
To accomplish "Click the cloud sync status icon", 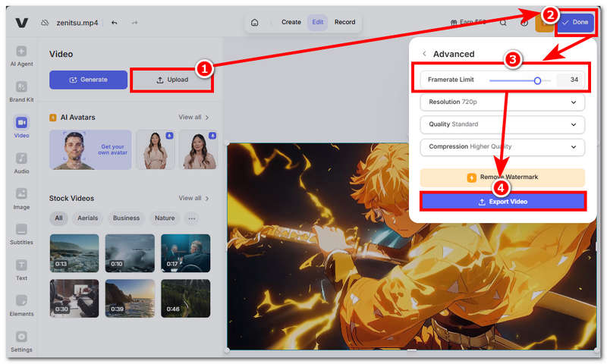I will coord(45,23).
